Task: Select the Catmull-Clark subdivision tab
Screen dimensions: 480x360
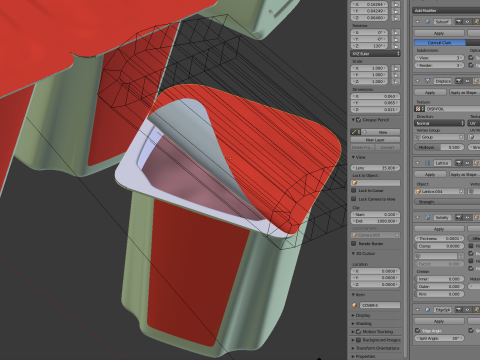Action: [440, 43]
